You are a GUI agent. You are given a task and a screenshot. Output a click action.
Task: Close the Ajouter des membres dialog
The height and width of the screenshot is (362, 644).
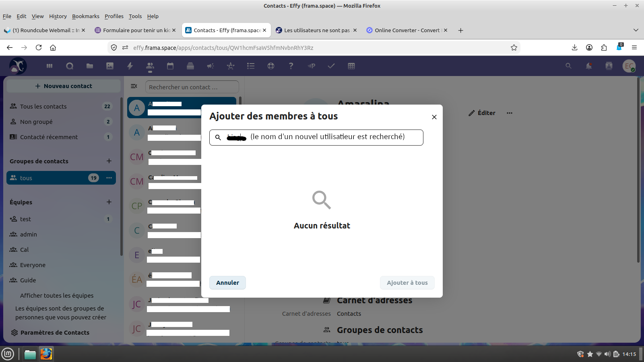click(x=434, y=117)
